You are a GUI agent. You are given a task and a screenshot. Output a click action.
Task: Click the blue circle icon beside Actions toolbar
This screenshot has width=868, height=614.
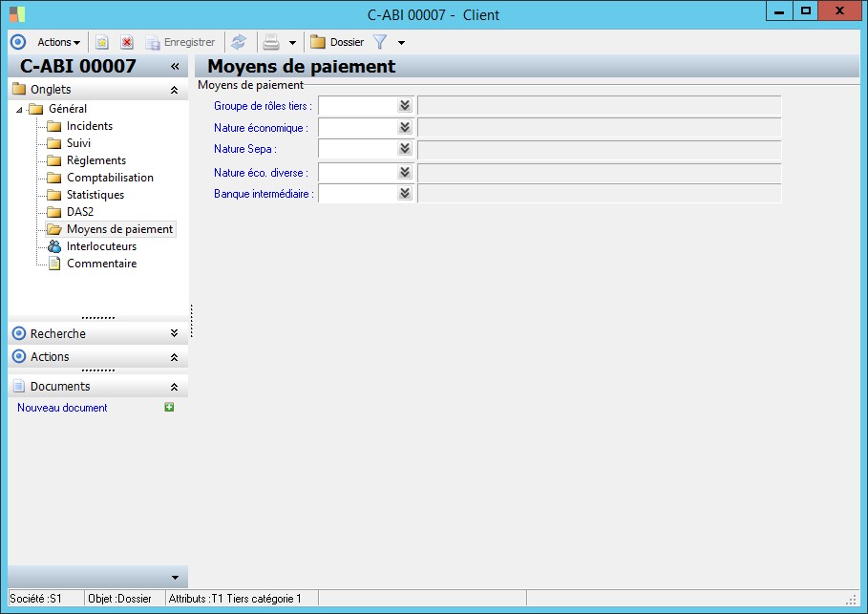click(18, 42)
